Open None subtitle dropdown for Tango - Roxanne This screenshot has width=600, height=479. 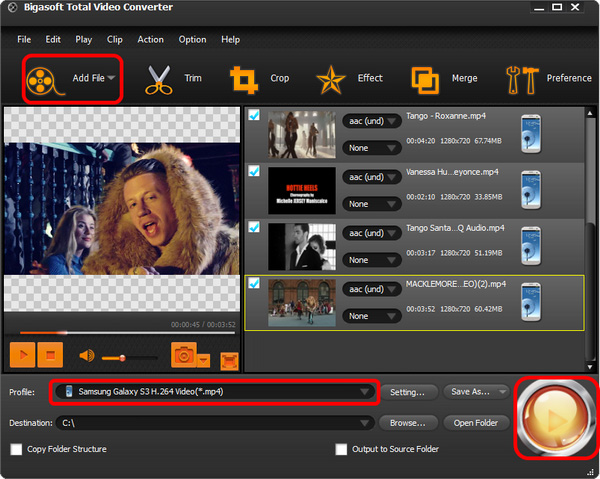click(372, 148)
